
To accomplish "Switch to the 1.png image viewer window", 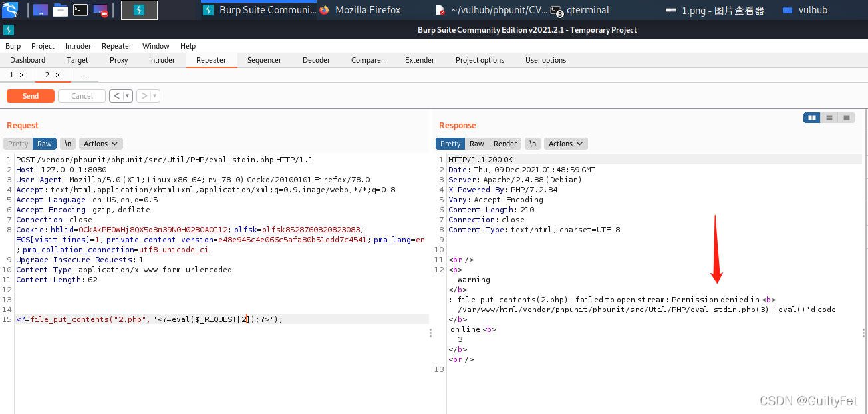I will [x=714, y=10].
